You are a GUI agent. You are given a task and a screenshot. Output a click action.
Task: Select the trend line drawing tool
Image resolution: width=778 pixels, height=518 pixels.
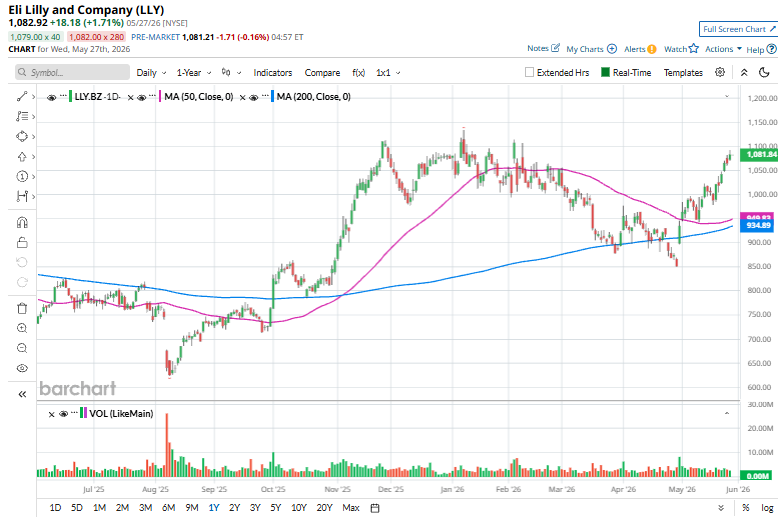pyautogui.click(x=22, y=96)
